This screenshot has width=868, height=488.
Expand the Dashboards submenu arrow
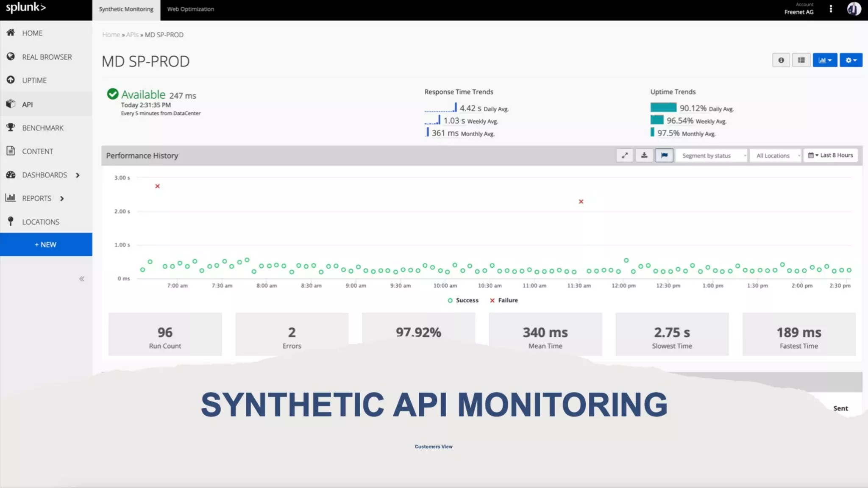[78, 175]
